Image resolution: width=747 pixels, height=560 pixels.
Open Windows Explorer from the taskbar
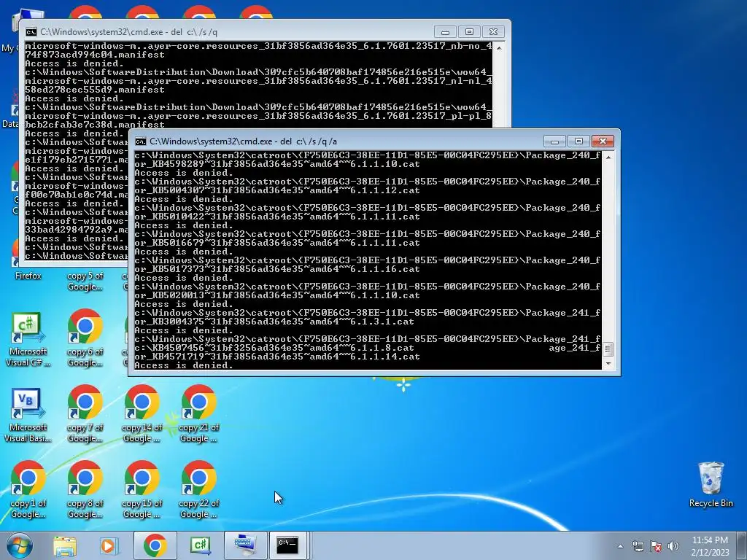(65, 545)
